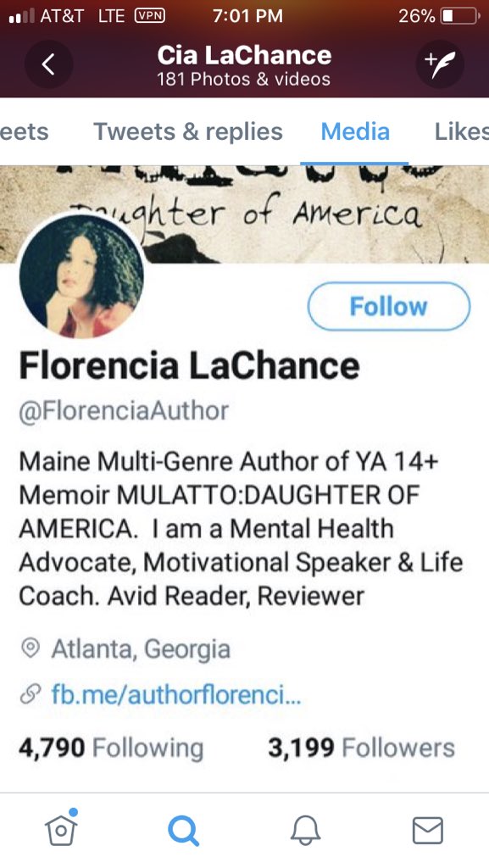Image resolution: width=489 pixels, height=868 pixels.
Task: Open the Search magnifier icon
Action: [x=183, y=831]
